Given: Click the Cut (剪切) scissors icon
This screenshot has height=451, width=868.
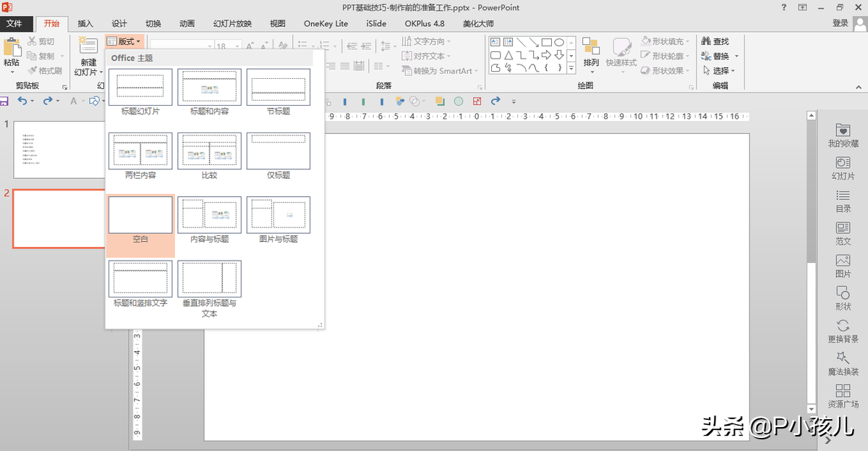Looking at the screenshot, I should click(32, 42).
